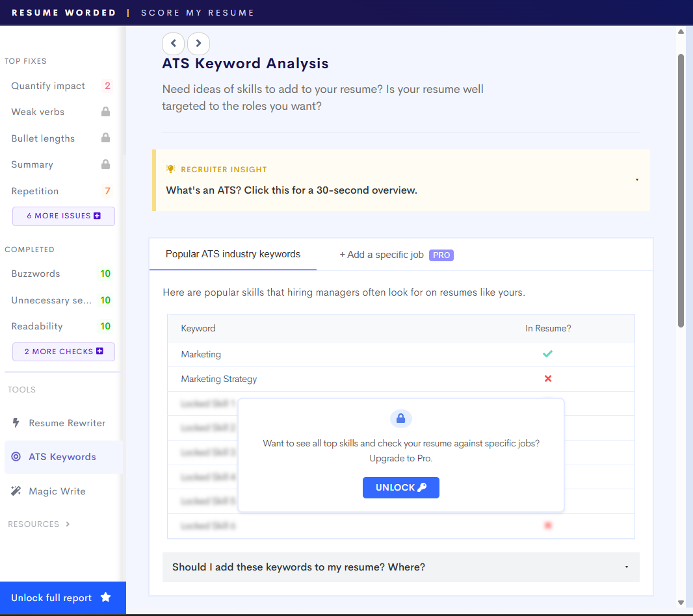Screen dimensions: 693x616
Task: Click the blue Unlock button
Action: 401,487
